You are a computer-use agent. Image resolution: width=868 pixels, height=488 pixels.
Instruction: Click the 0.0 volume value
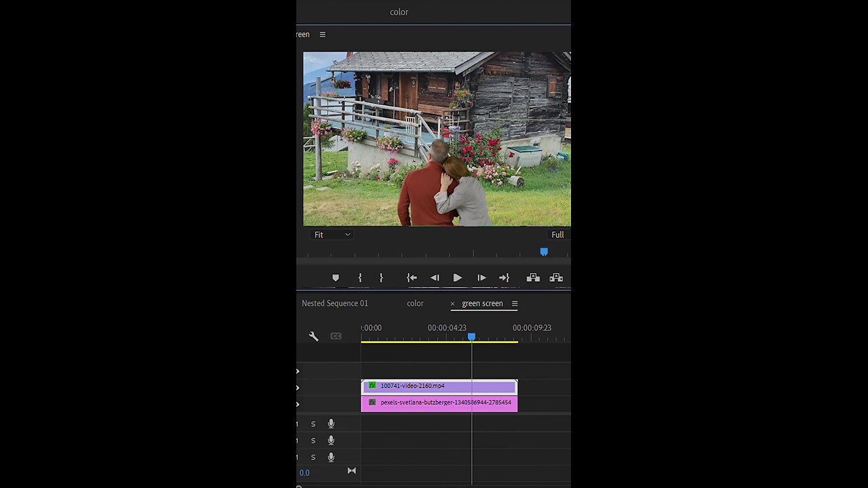pos(304,473)
